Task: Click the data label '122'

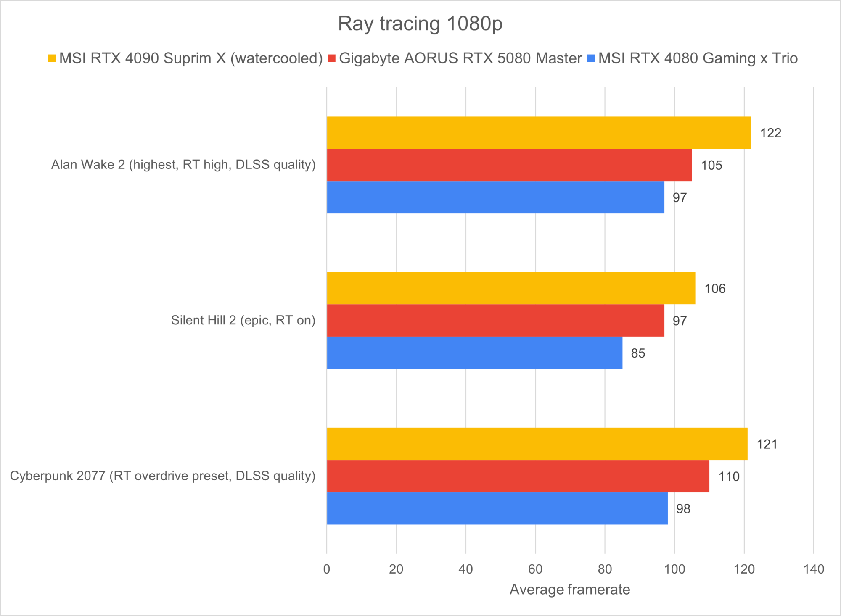Action: pyautogui.click(x=771, y=133)
